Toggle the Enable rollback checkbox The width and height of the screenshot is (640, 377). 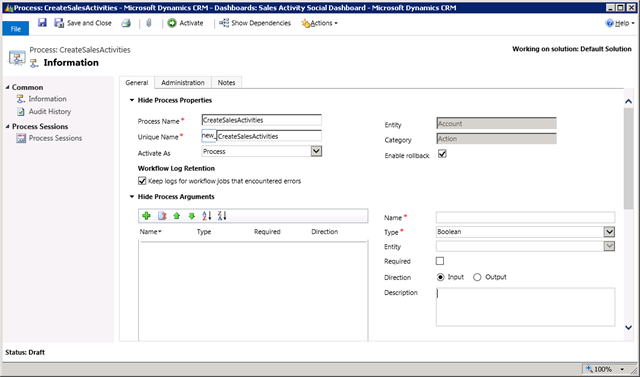pos(442,154)
